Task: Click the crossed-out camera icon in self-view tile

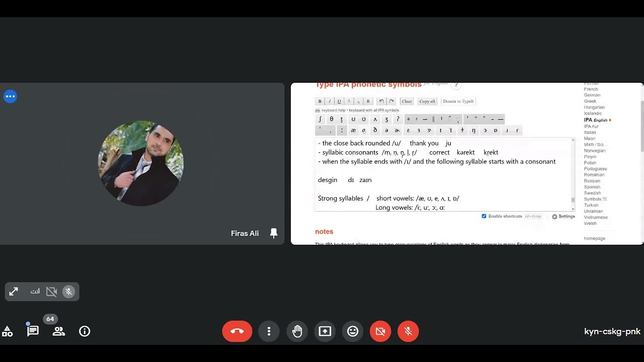Action: [51, 292]
